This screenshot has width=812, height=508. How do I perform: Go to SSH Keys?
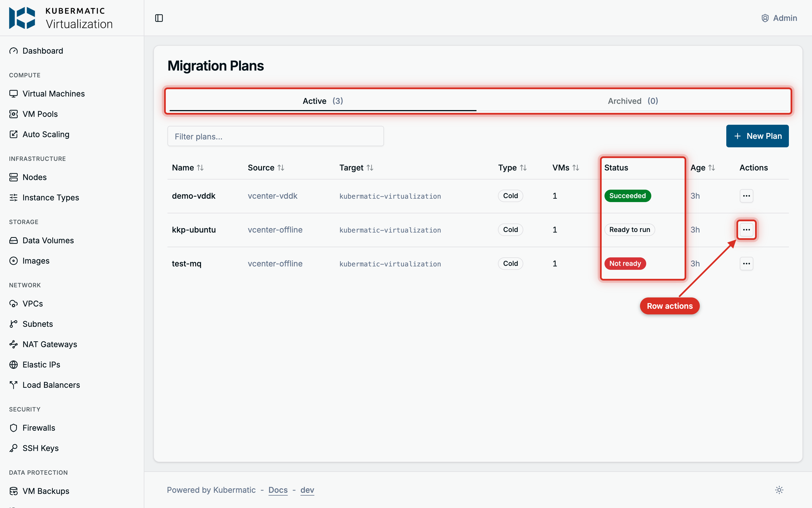click(34, 448)
